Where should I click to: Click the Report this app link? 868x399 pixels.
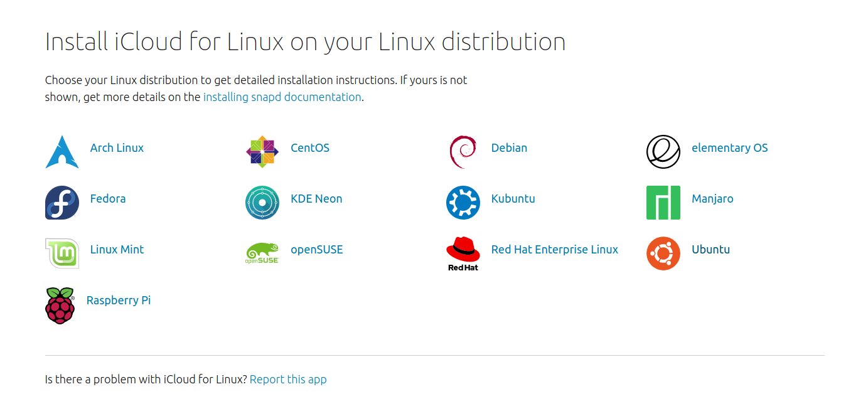pos(288,380)
